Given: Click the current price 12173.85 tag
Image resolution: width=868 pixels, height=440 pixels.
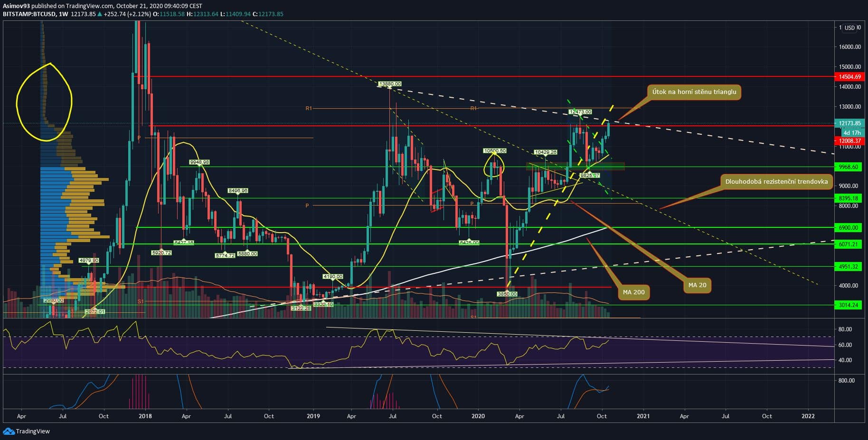Looking at the screenshot, I should click(x=849, y=123).
